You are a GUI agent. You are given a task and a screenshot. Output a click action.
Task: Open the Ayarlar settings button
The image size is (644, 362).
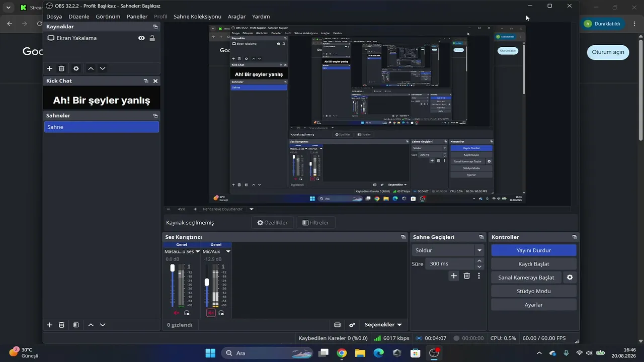point(533,305)
